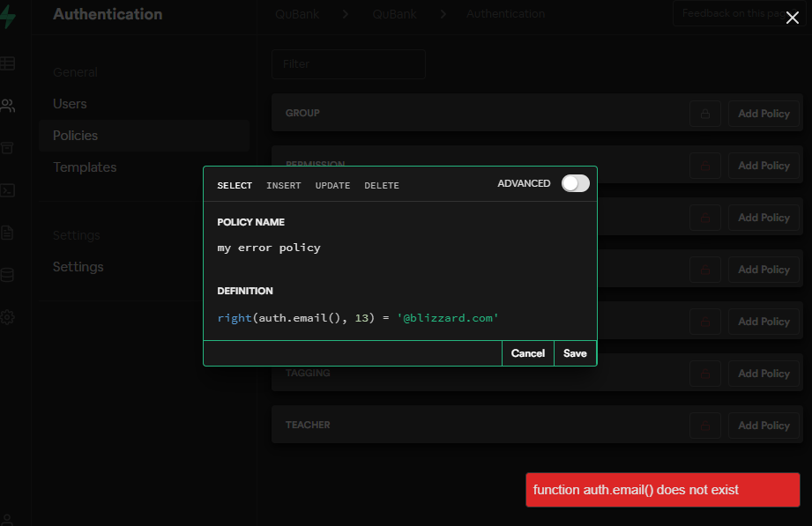Open Templates in Authentication menu

(85, 167)
